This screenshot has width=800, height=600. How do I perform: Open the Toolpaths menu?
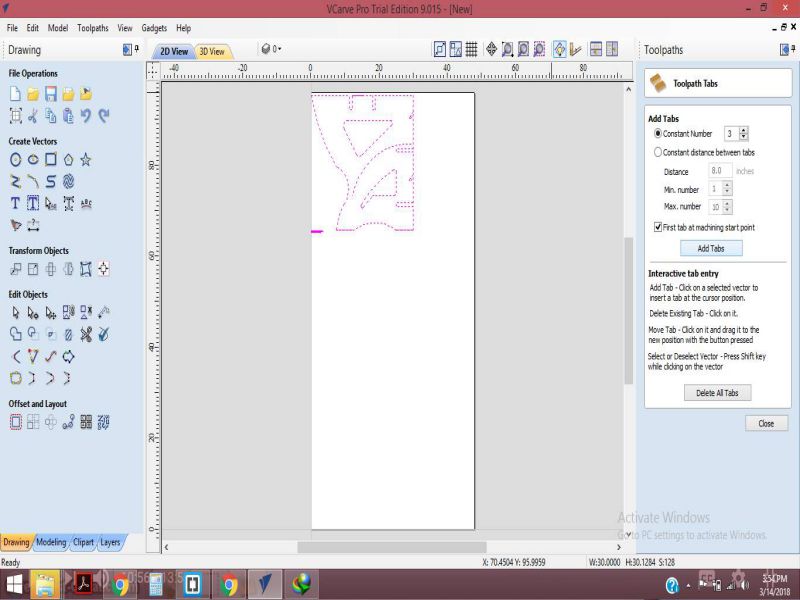[x=93, y=28]
